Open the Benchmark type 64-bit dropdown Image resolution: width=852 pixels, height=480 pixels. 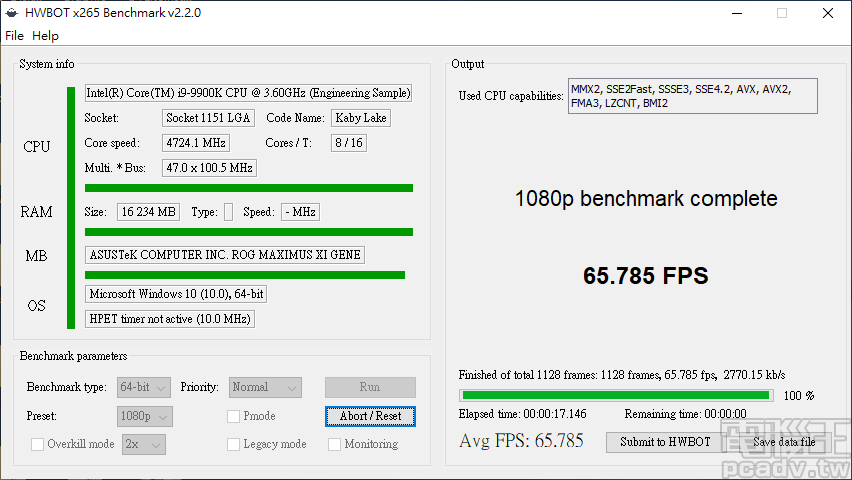(x=143, y=388)
